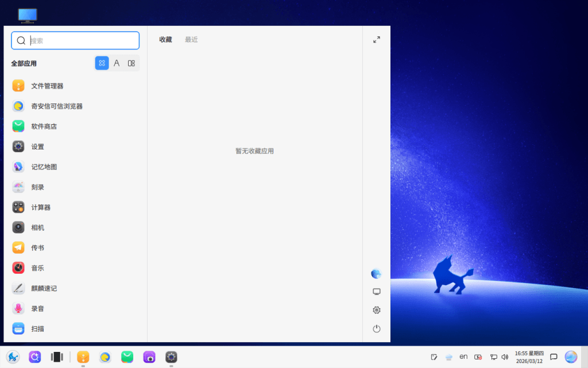The image size is (588, 368).
Task: Launch the 记忆地图 app
Action: pyautogui.click(x=75, y=167)
